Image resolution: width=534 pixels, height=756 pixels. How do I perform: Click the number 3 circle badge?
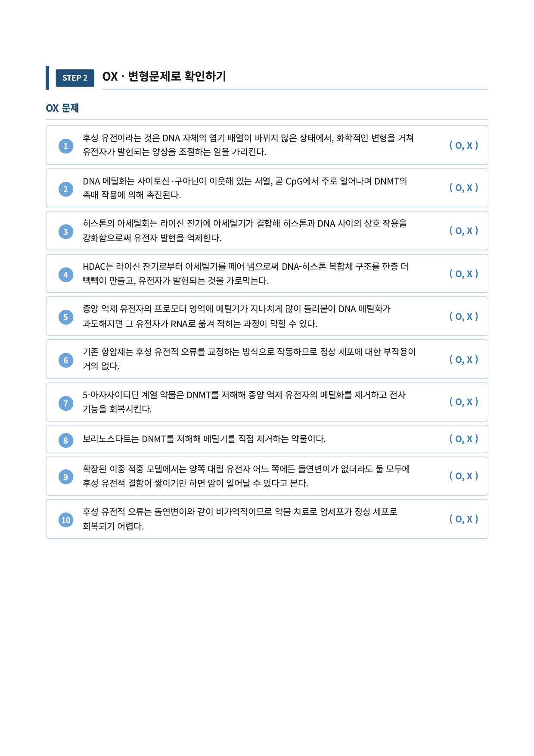coord(65,232)
